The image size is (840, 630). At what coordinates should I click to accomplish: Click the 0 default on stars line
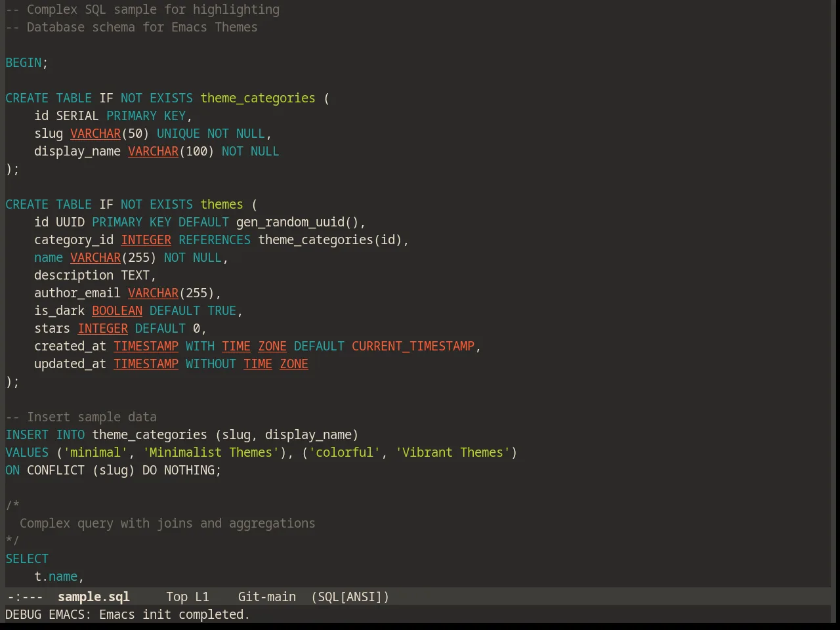click(196, 328)
